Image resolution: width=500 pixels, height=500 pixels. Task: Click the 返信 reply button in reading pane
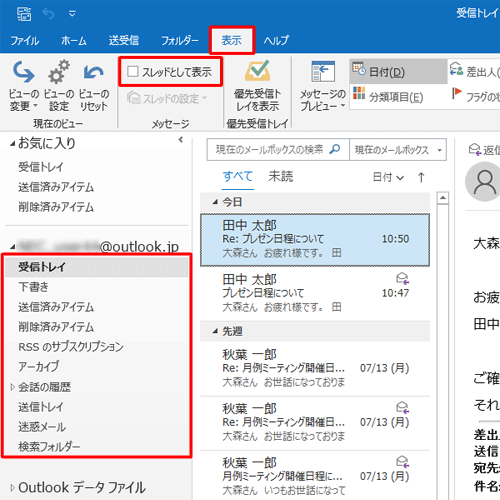[484, 150]
